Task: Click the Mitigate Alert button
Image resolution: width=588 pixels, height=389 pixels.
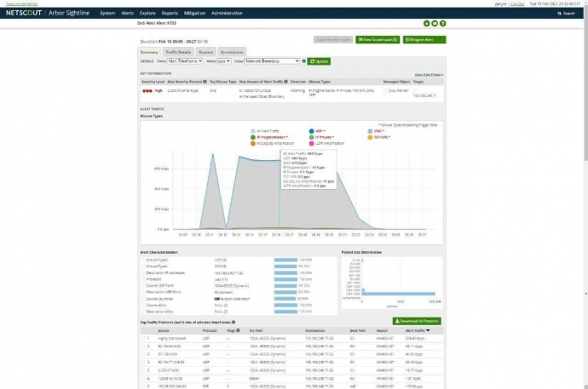Action: (424, 40)
